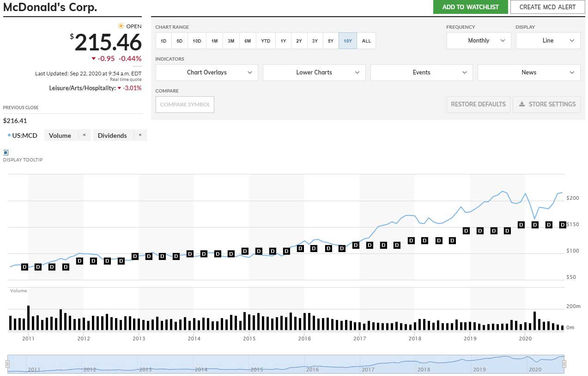
Task: Open the News indicator dropdown
Action: (x=529, y=73)
